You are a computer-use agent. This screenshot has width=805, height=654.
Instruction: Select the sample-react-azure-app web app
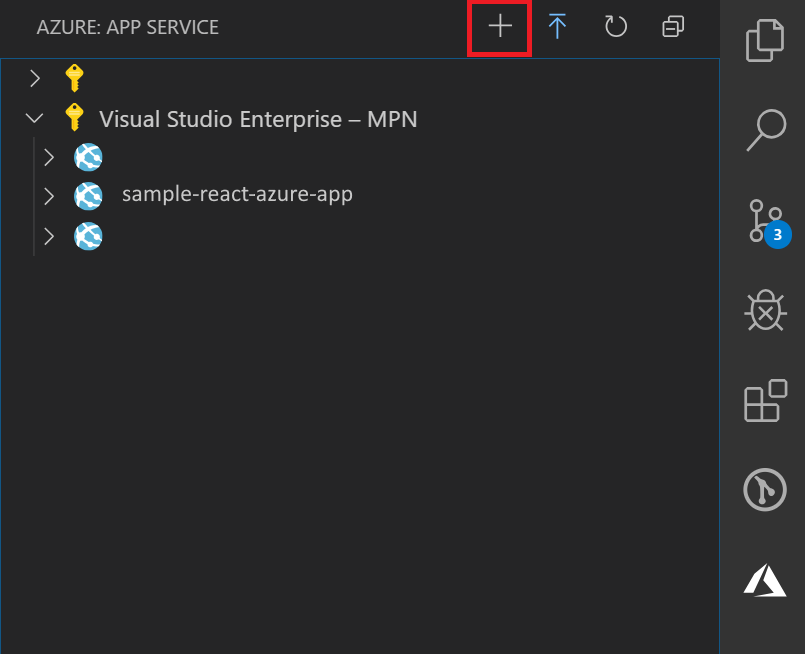click(237, 194)
